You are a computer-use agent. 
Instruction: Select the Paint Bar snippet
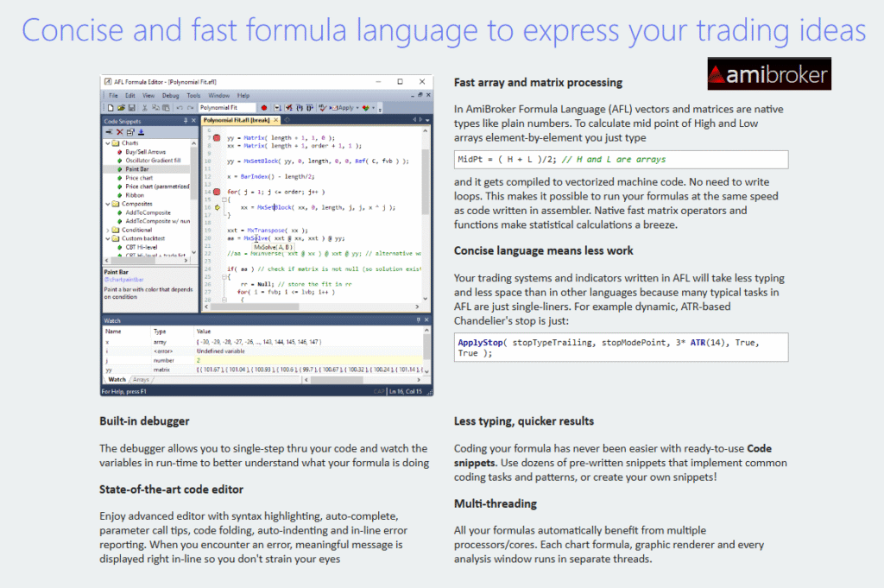pyautogui.click(x=137, y=169)
